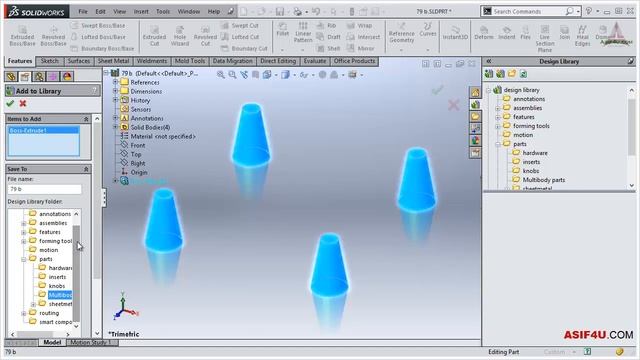The width and height of the screenshot is (640, 360).
Task: Select the Extruded Cut tool
Action: point(154,36)
